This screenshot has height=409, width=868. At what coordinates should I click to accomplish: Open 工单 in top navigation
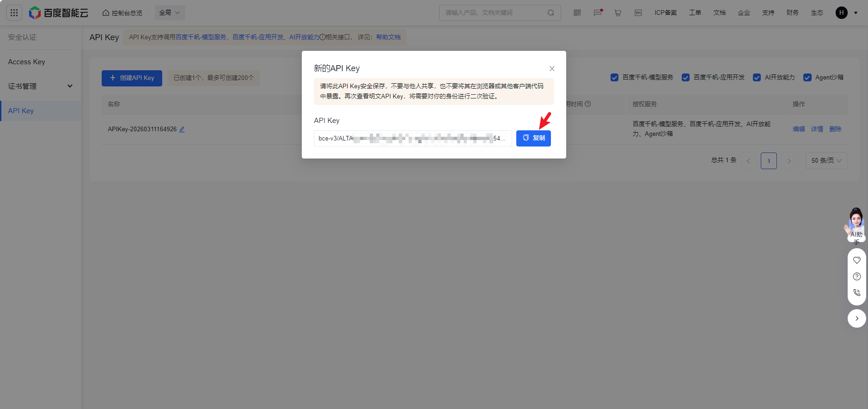tap(695, 13)
